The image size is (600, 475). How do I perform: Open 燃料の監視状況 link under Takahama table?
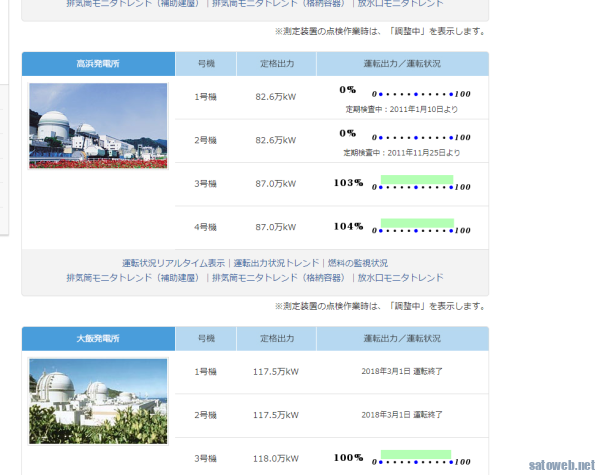click(358, 263)
